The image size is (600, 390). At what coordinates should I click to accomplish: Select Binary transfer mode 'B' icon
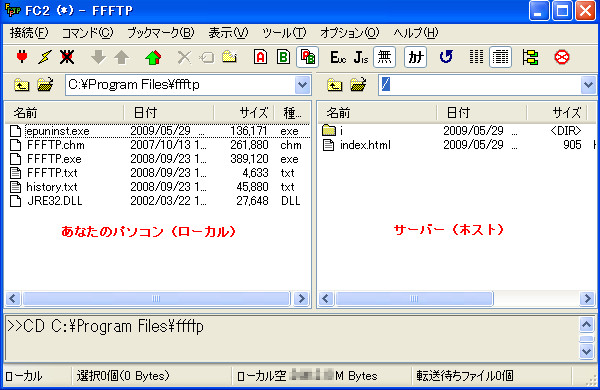[284, 57]
